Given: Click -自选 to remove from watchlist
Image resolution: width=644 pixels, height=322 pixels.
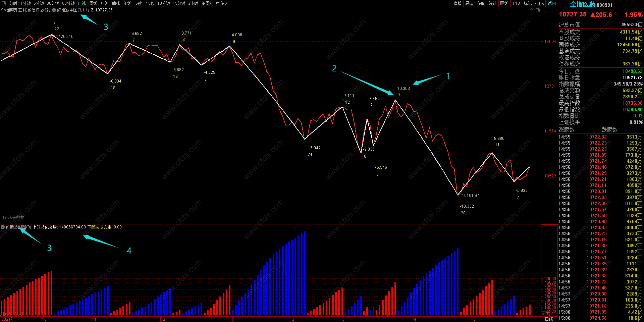Looking at the screenshot, I should point(540,3).
